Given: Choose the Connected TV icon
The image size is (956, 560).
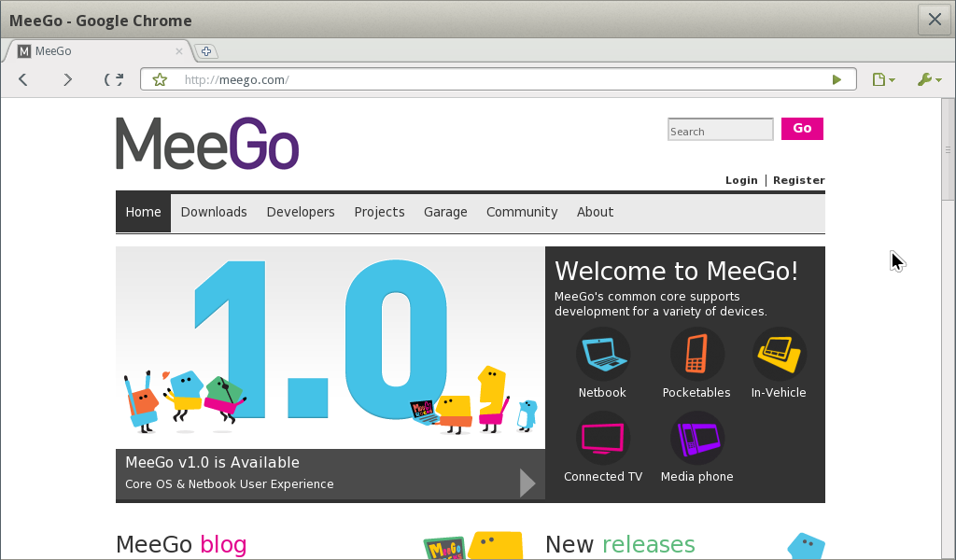Looking at the screenshot, I should click(x=602, y=439).
